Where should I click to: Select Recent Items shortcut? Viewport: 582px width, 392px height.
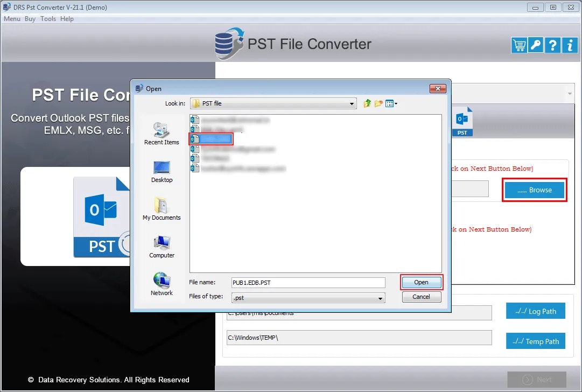click(162, 134)
